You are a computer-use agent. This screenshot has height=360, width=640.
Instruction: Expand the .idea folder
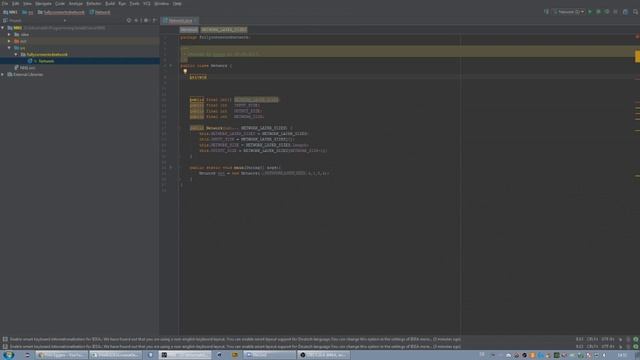(9, 35)
